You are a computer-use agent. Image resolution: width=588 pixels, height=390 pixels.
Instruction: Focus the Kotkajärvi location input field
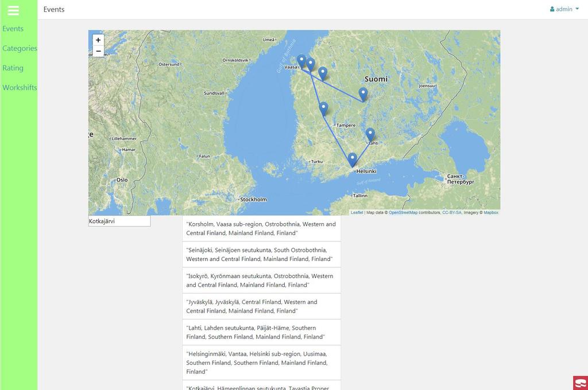[119, 221]
